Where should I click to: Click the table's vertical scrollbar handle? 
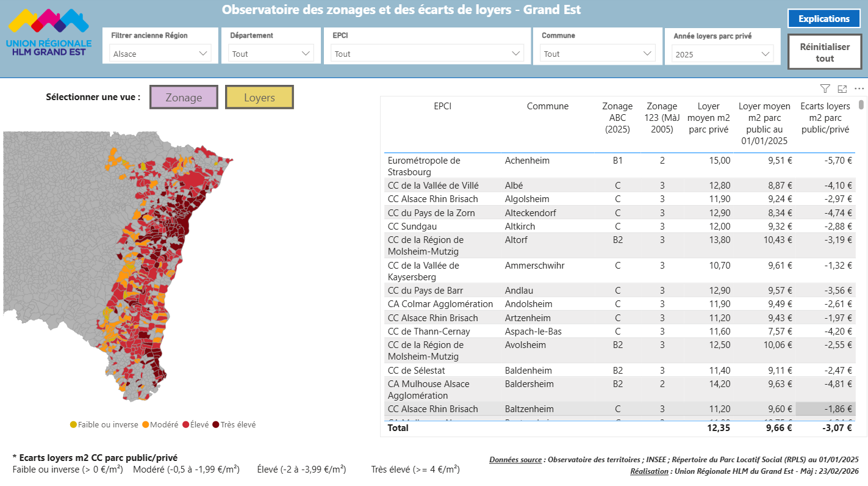[x=861, y=104]
